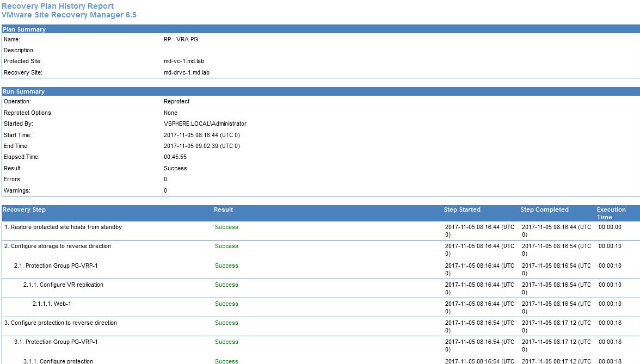Click the "Recovery Site:" label
Viewport: 640px width, 364px height.
(23, 73)
